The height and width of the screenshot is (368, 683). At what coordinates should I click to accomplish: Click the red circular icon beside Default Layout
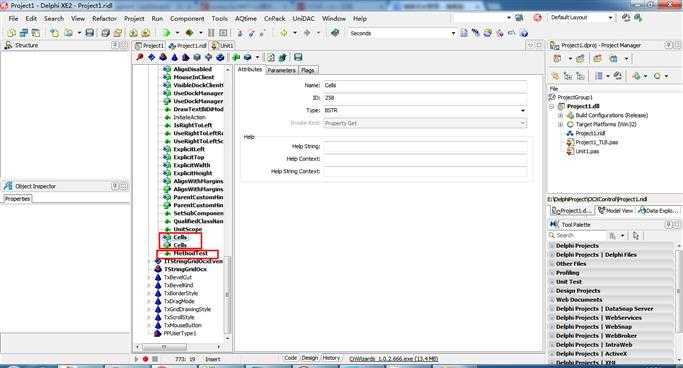(x=538, y=18)
